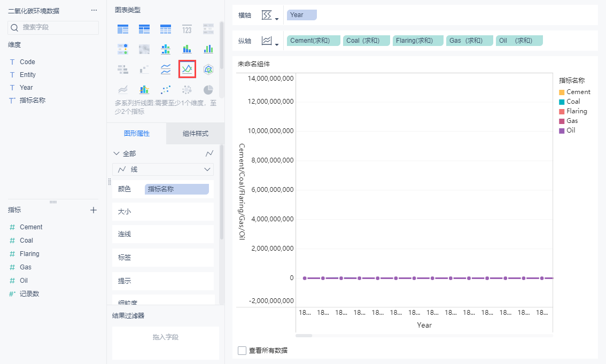Click the line shape icon beside 全部
This screenshot has height=364, width=606.
209,153
